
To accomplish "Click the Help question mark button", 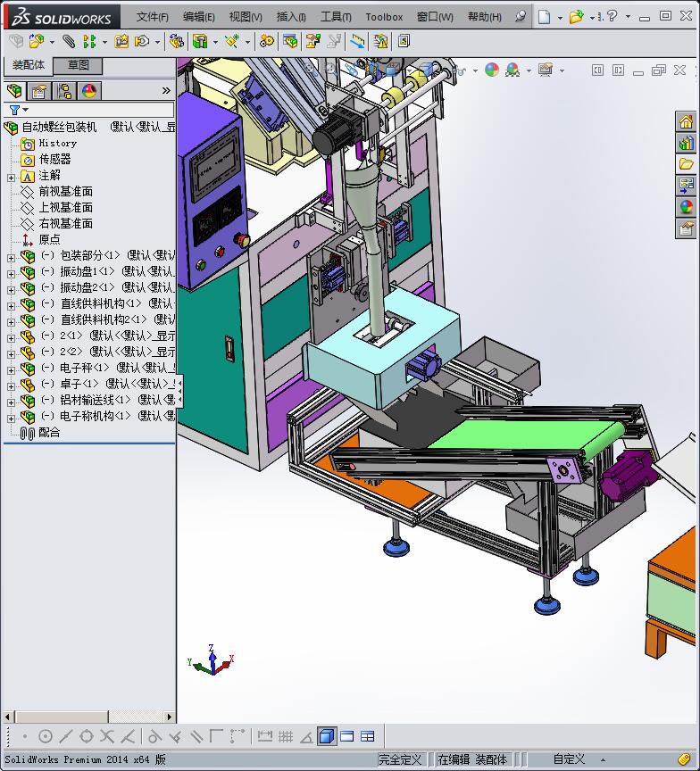I will [x=612, y=16].
